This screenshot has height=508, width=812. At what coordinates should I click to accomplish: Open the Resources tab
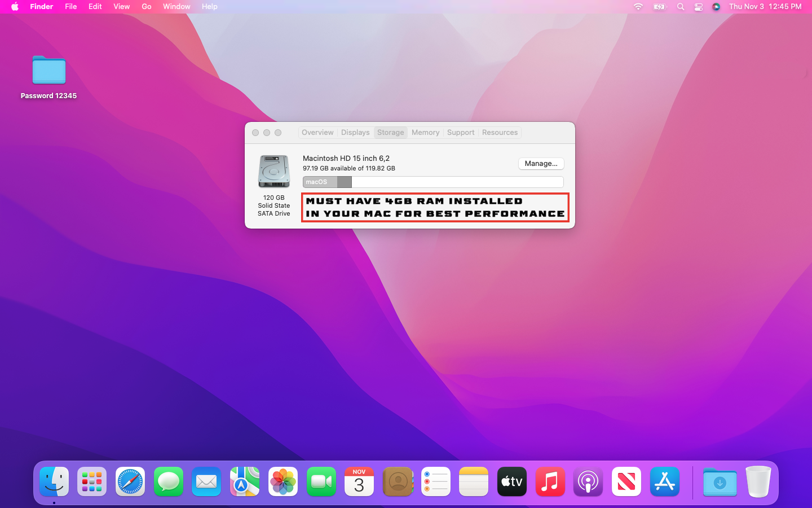pos(500,133)
